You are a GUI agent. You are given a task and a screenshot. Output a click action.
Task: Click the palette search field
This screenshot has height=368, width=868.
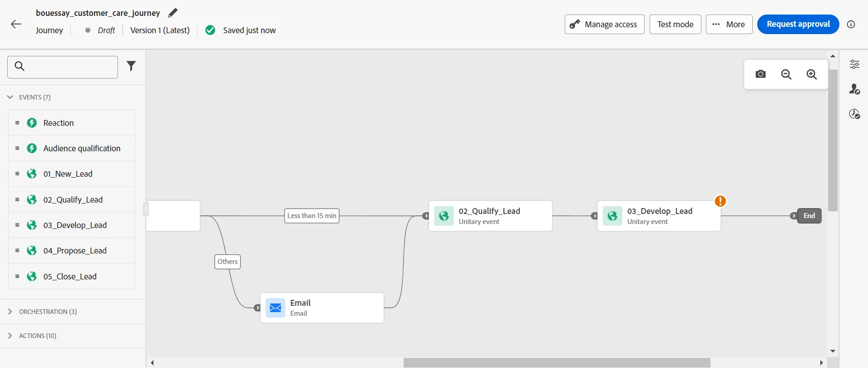coord(63,67)
